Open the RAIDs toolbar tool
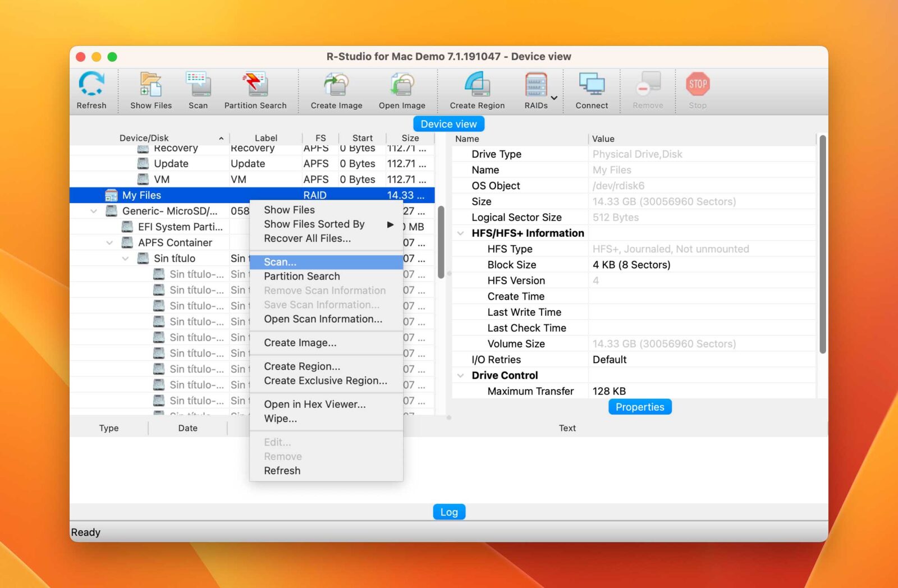The height and width of the screenshot is (588, 898). (534, 89)
